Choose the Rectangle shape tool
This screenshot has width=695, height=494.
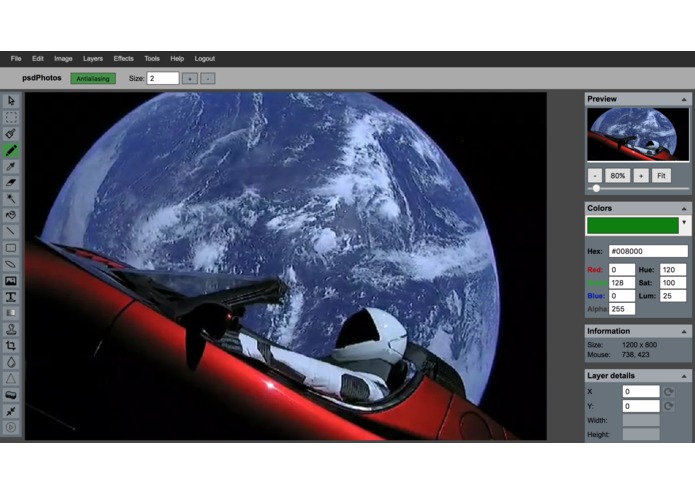coord(11,248)
